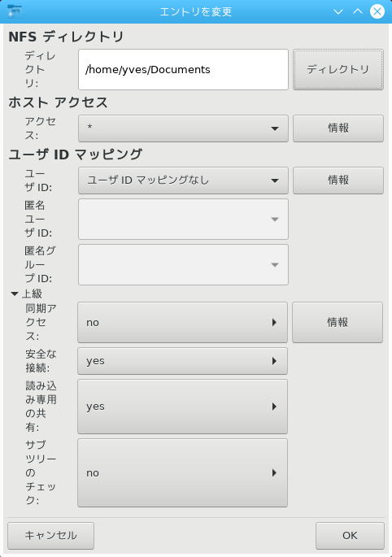Screen dimensions: 392x557
Task: Click the shade-down arrow icon in title bar
Action: (x=338, y=11)
